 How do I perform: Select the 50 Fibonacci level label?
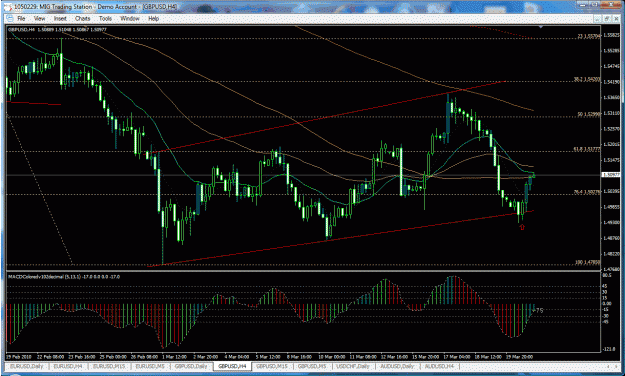coord(588,114)
